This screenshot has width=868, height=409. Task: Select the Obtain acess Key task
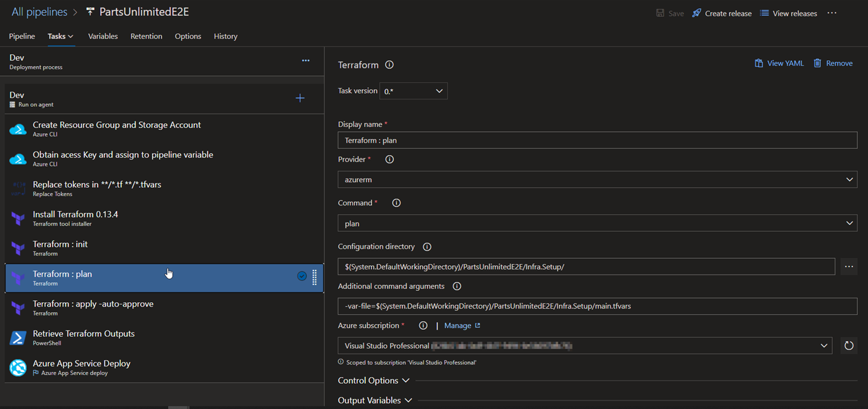pyautogui.click(x=164, y=159)
